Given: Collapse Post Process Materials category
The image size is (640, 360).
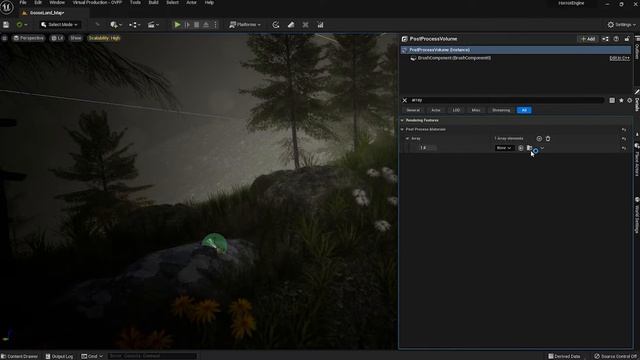Looking at the screenshot, I should point(402,130).
